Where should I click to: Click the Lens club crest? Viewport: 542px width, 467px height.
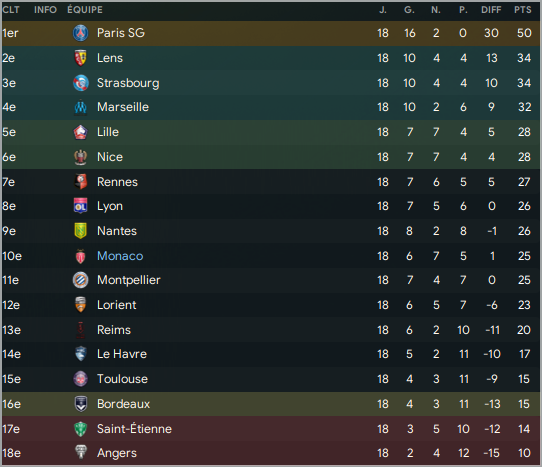81,58
